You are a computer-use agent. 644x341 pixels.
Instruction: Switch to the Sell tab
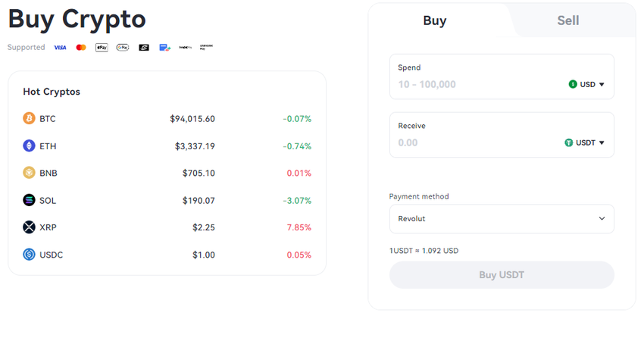(567, 20)
